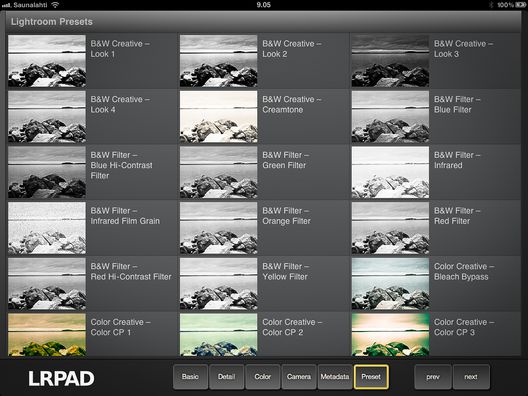Choose the Blue Hi-Contrast Filter thumbnail
528x396 pixels.
click(47, 172)
